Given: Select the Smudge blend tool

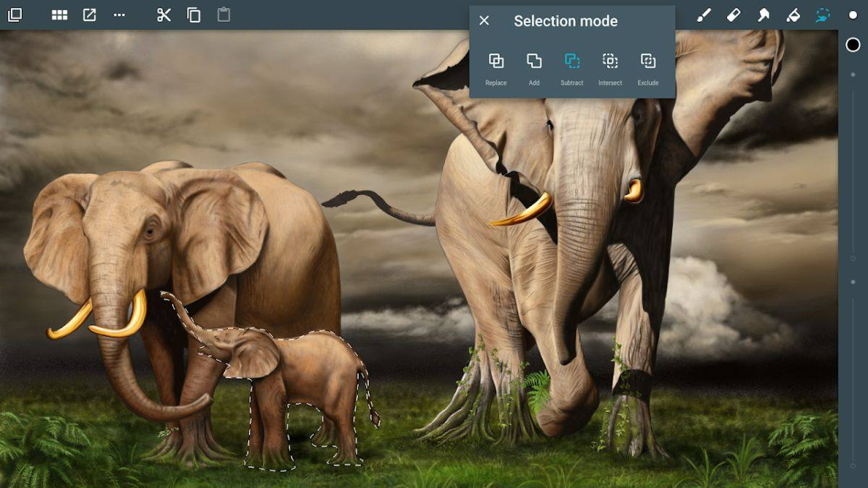Looking at the screenshot, I should click(763, 15).
